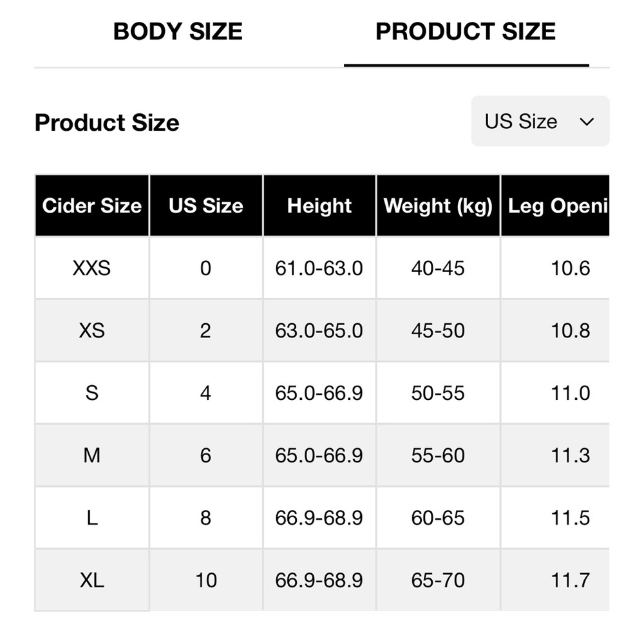Select the XXS size row label
Screen dimensions: 644x644
tap(92, 268)
